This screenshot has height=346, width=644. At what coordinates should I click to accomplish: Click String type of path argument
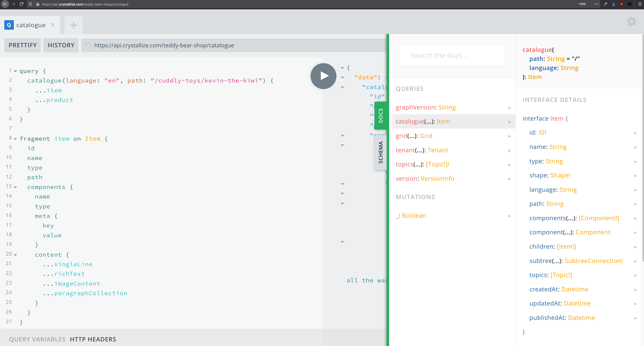(x=556, y=59)
